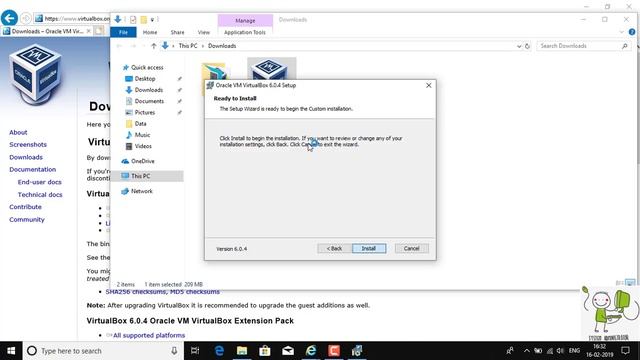Open the Screenshots link on VirtualBox site
This screenshot has height=360, width=640.
pyautogui.click(x=28, y=144)
